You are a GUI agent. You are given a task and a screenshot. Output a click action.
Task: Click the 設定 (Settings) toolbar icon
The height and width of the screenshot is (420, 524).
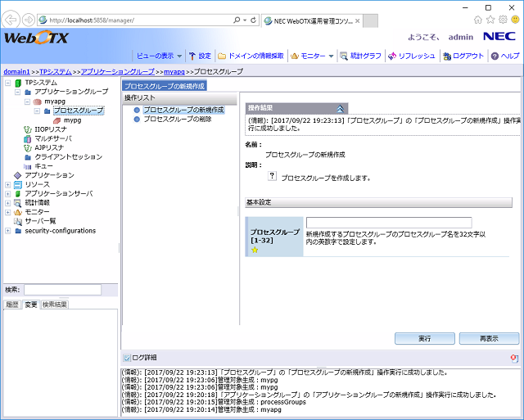click(x=192, y=56)
